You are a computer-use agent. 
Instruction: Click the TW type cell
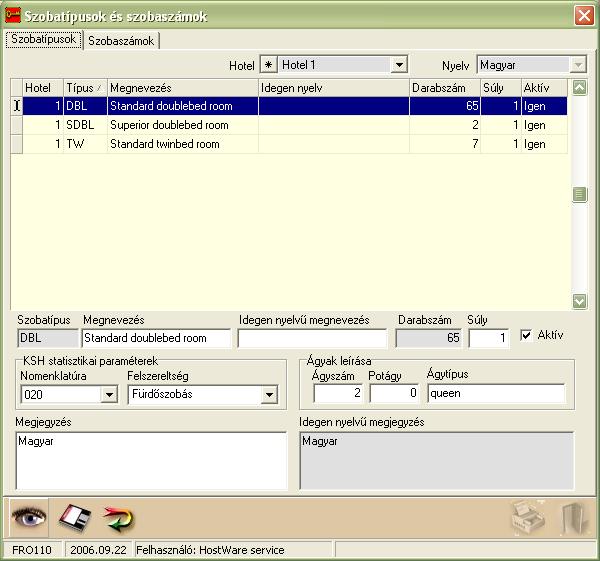click(85, 144)
